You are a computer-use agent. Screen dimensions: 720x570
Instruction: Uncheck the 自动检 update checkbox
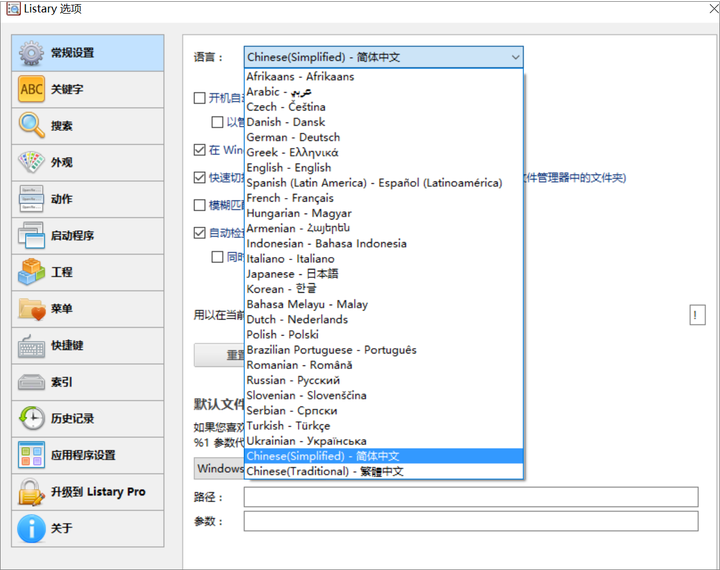pos(199,233)
